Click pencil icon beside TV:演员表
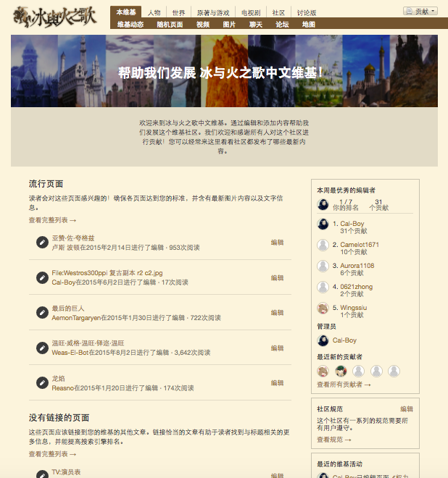The image size is (448, 478). click(43, 474)
